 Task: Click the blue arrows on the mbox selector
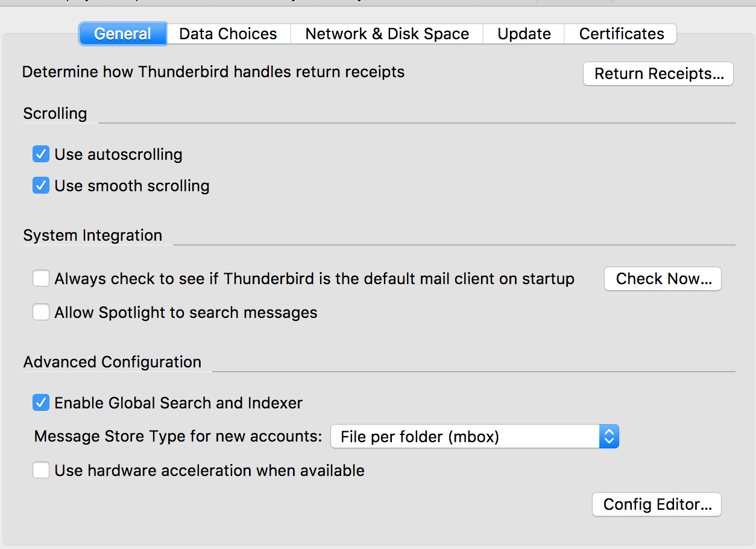click(609, 436)
